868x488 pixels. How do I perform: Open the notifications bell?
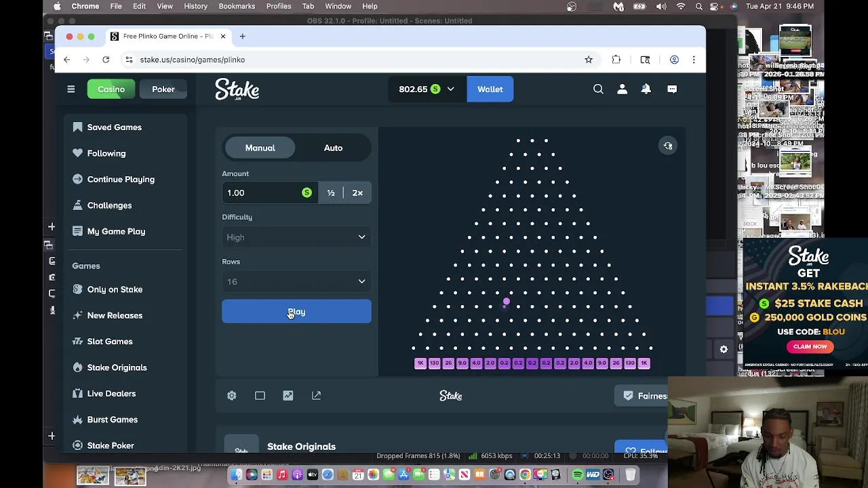coord(646,89)
